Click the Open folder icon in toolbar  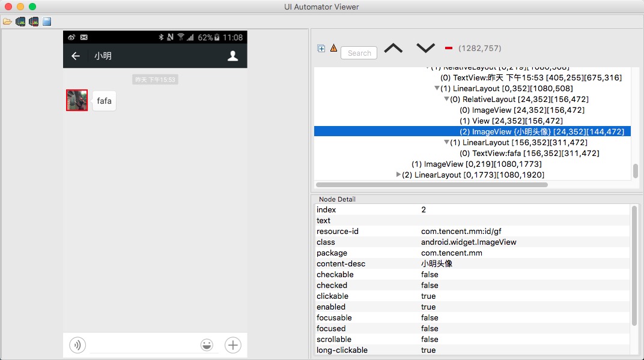[x=7, y=22]
